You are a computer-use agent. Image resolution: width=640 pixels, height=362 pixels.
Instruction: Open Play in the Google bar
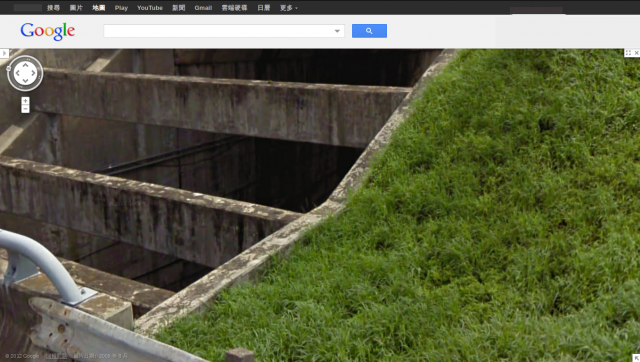(121, 8)
